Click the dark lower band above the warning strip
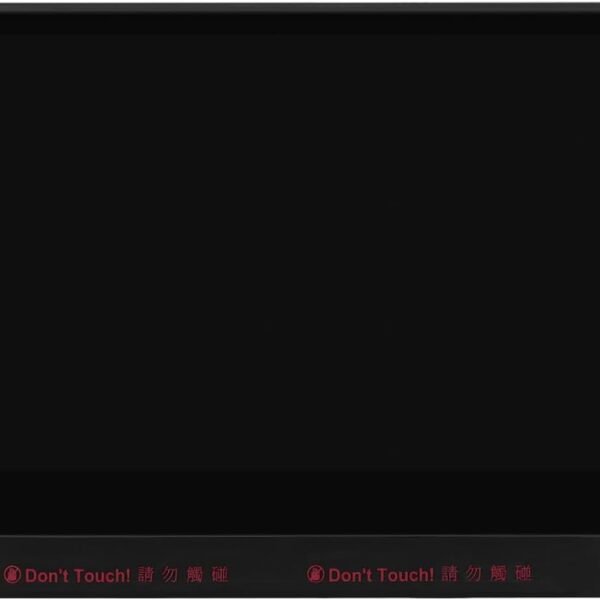 (300, 503)
